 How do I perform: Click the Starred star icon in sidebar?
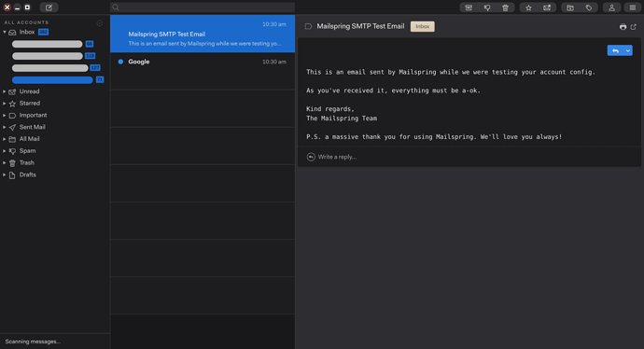click(x=12, y=104)
